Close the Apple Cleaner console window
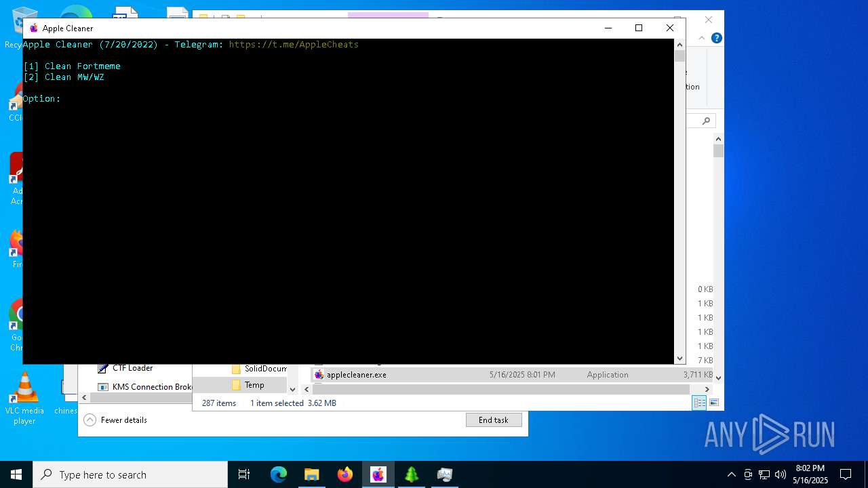 tap(669, 28)
